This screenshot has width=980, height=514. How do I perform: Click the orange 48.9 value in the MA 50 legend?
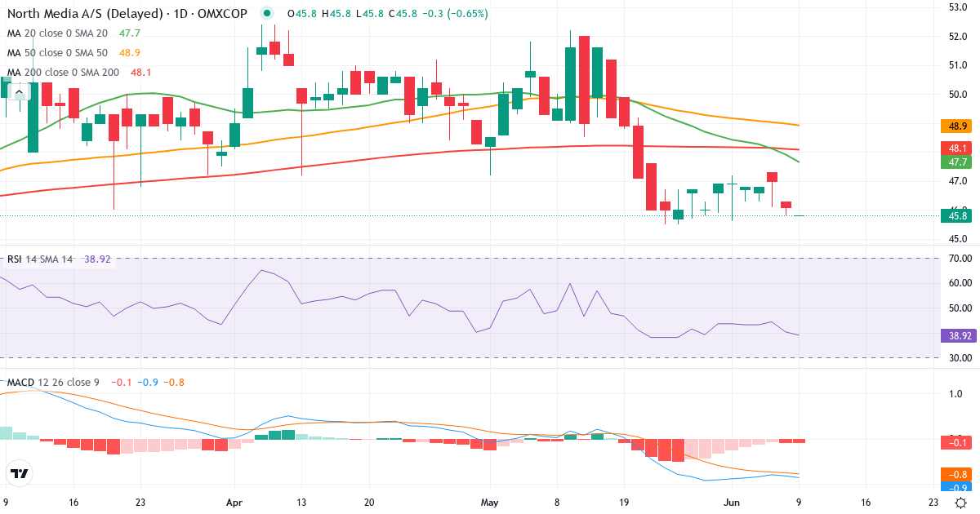tap(131, 52)
